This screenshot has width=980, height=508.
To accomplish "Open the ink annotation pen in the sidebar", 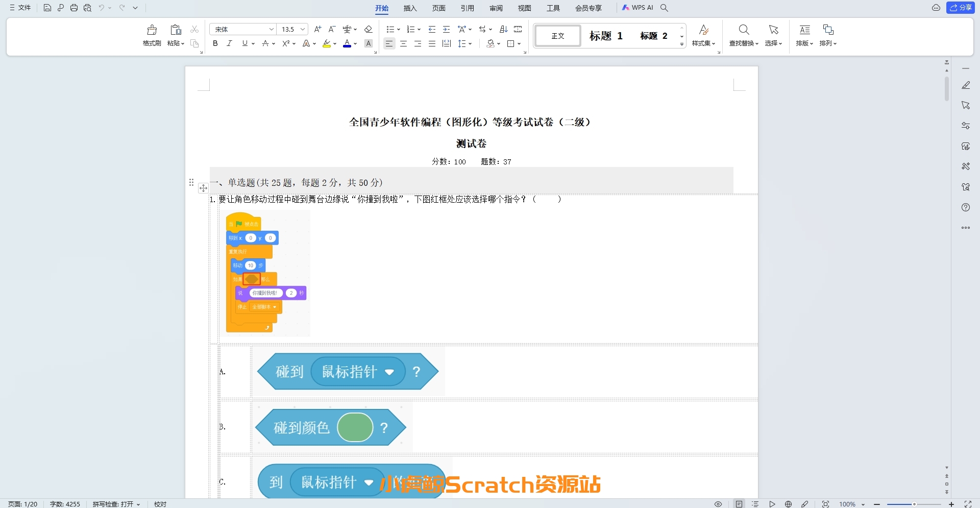I will (965, 85).
